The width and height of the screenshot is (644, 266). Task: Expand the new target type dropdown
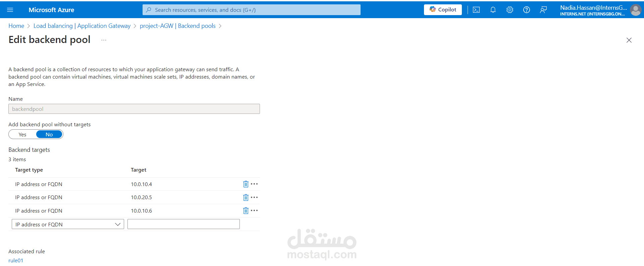[68, 224]
